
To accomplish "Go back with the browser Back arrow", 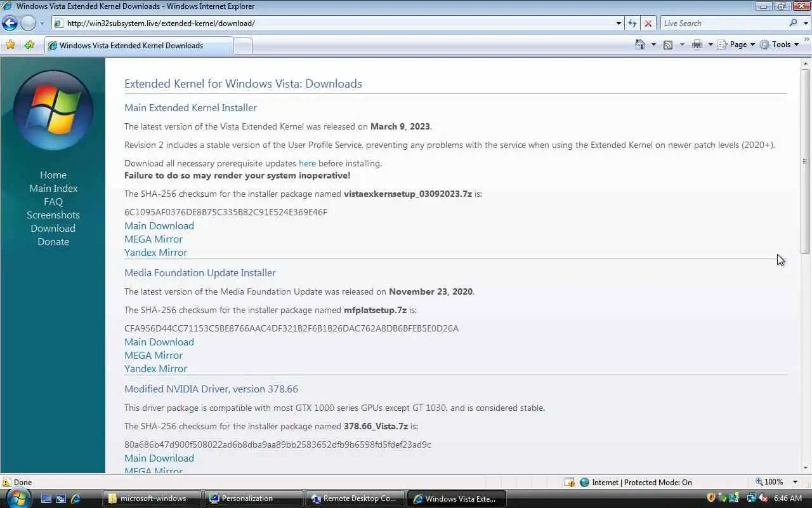I will (x=10, y=23).
